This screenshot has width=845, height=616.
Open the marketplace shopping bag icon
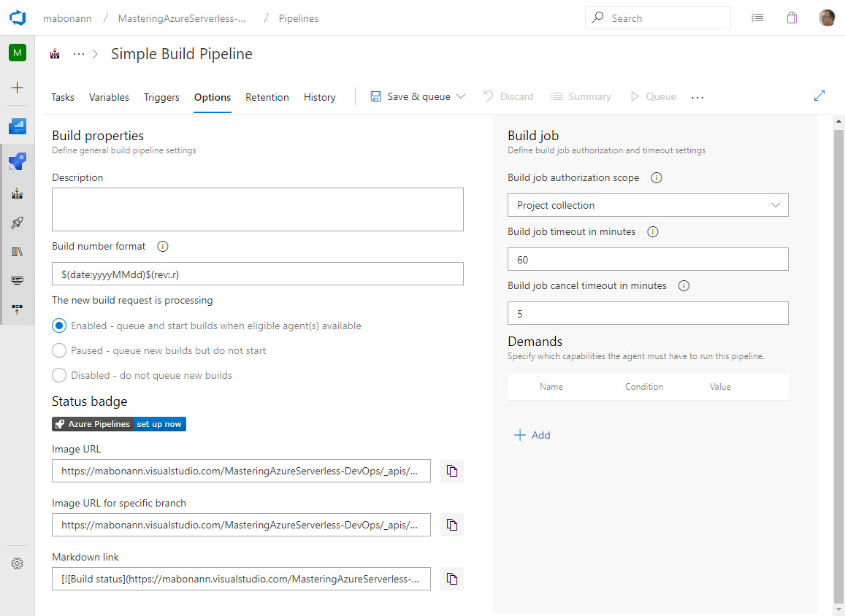(x=792, y=18)
